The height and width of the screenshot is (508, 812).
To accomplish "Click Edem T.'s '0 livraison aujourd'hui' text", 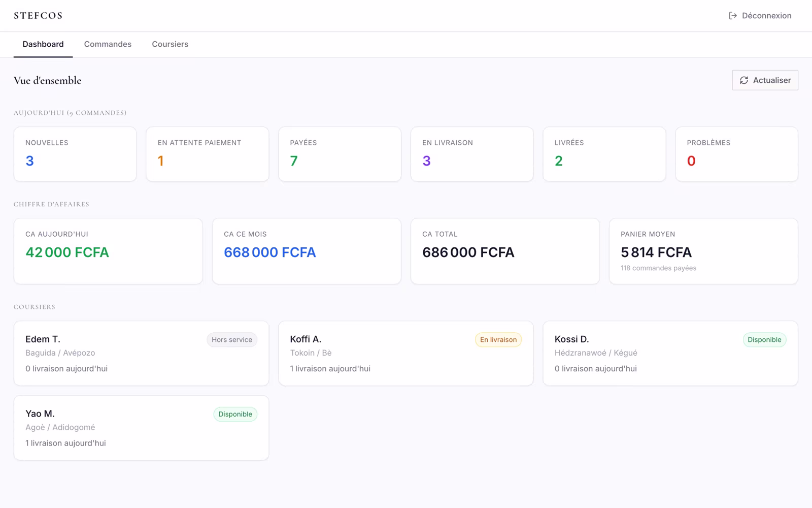I will (66, 369).
